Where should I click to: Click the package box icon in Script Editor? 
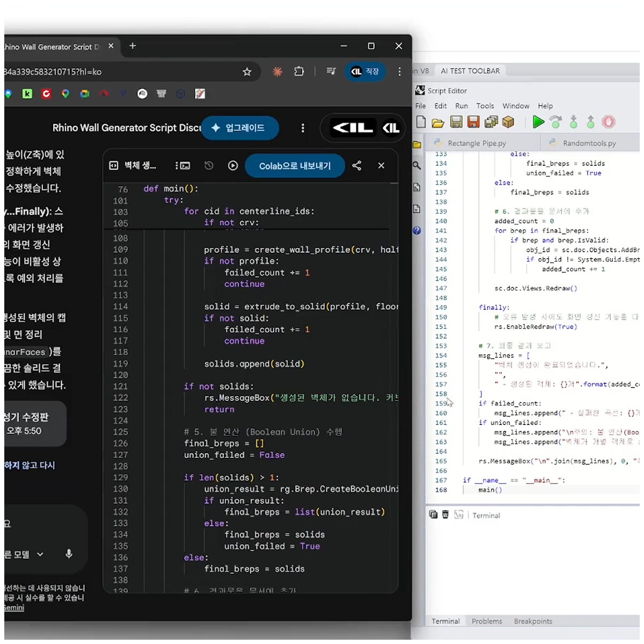point(508,122)
